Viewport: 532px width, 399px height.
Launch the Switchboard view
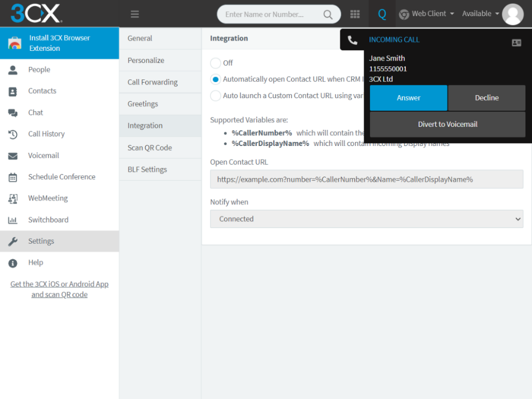click(x=48, y=219)
